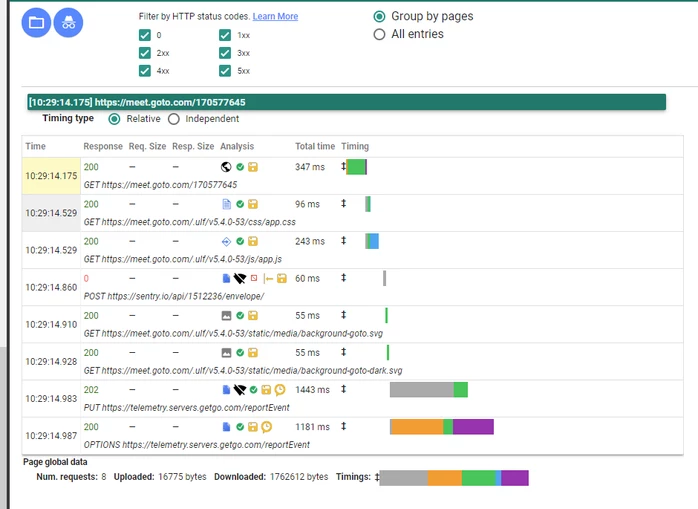698x509 pixels.
Task: Click the Total time column header
Action: (x=315, y=147)
